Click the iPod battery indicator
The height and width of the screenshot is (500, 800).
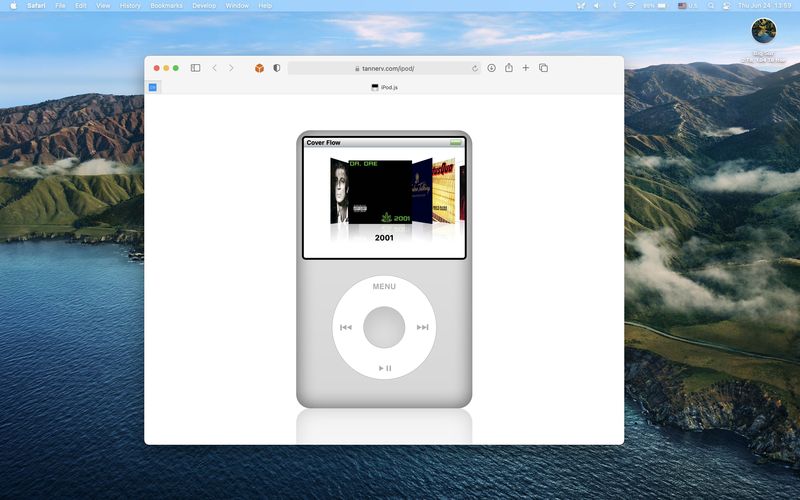(456, 143)
